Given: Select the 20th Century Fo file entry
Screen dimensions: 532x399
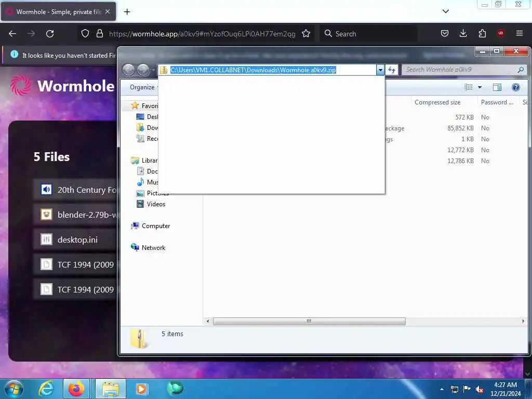Looking at the screenshot, I should click(x=75, y=190).
